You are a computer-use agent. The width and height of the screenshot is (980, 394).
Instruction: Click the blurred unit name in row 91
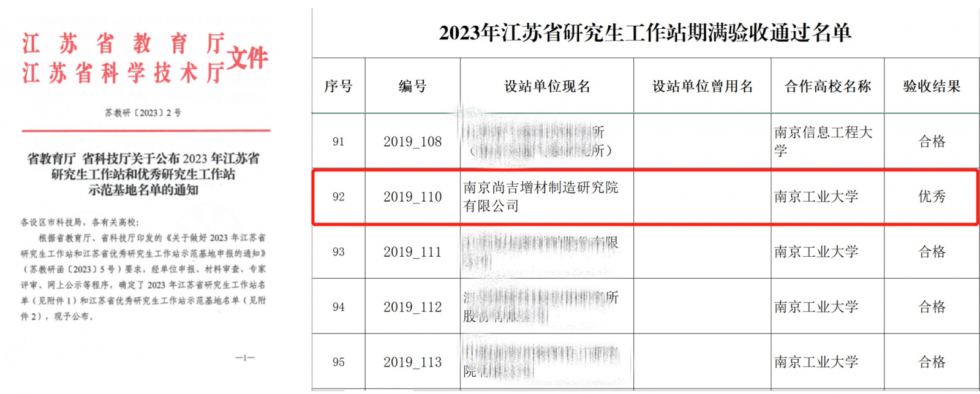pos(537,142)
